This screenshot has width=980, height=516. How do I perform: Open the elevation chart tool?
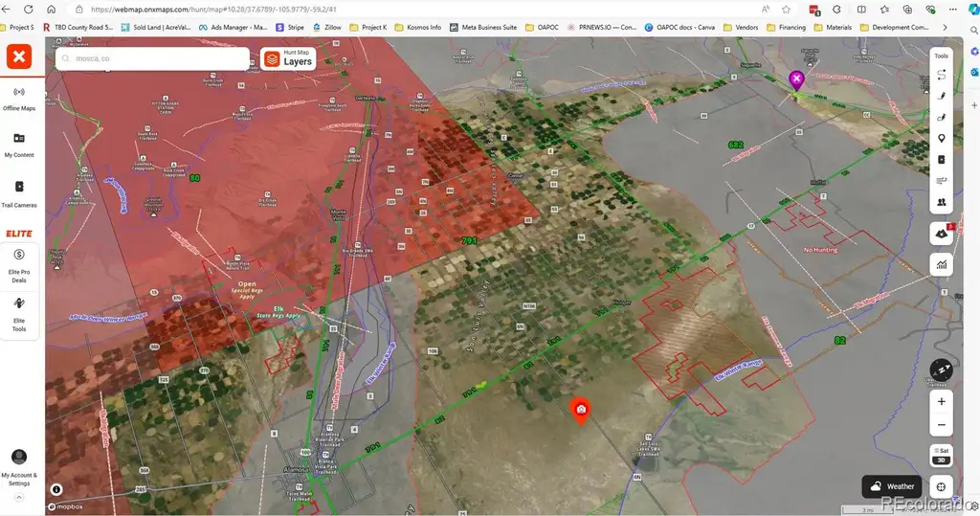pyautogui.click(x=942, y=264)
